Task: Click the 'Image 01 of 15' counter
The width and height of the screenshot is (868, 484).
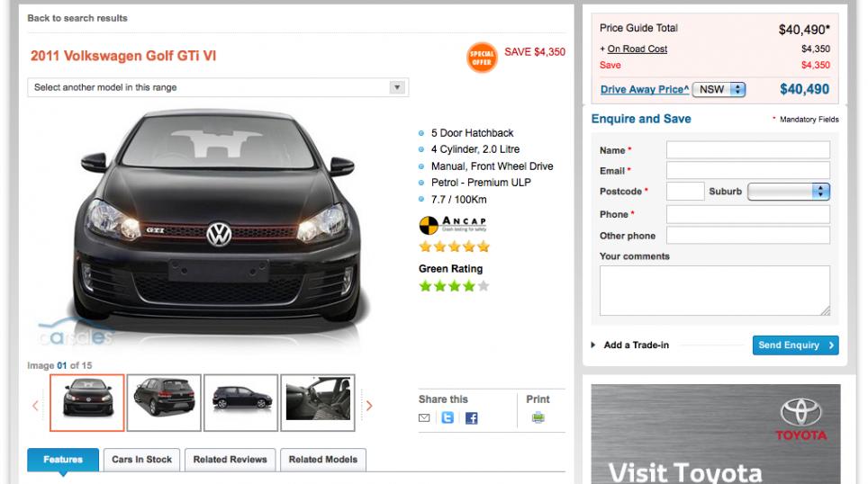Action: tap(59, 365)
